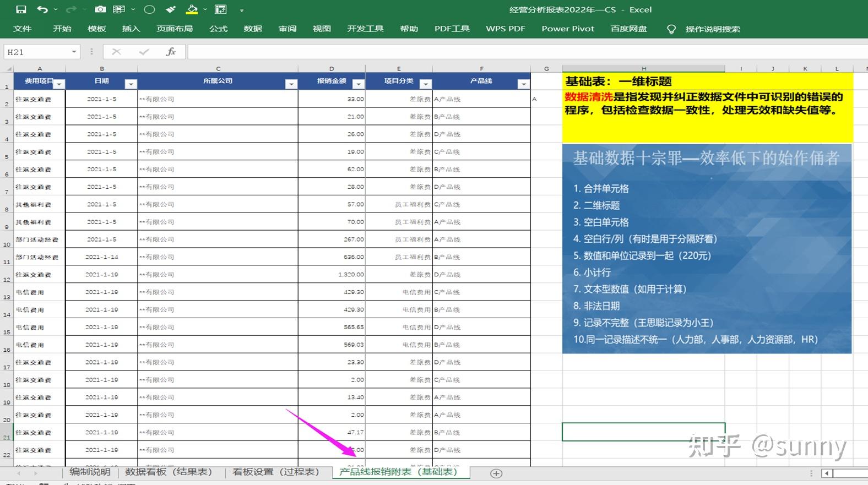Click the lightbulb Tell Me icon

(x=671, y=29)
